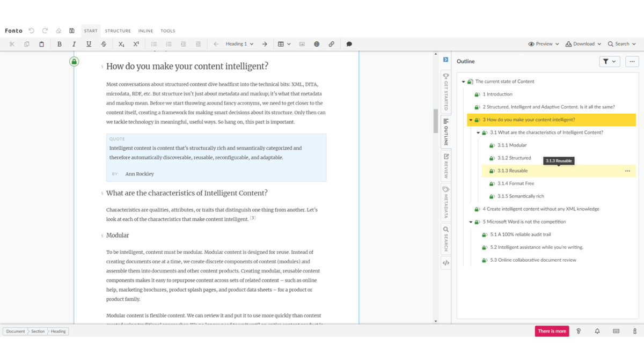Click the Save document icon

coord(72,31)
